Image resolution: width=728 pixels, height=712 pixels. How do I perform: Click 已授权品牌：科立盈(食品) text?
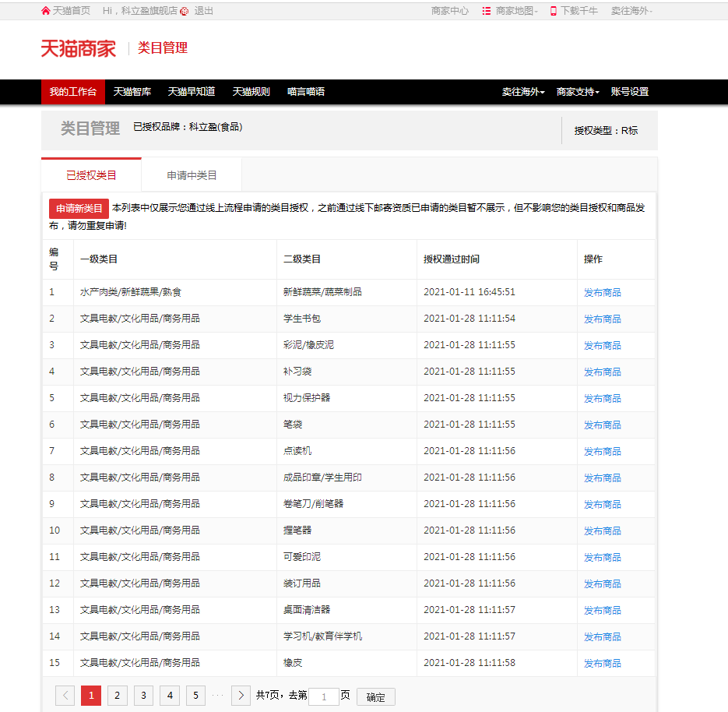click(188, 127)
